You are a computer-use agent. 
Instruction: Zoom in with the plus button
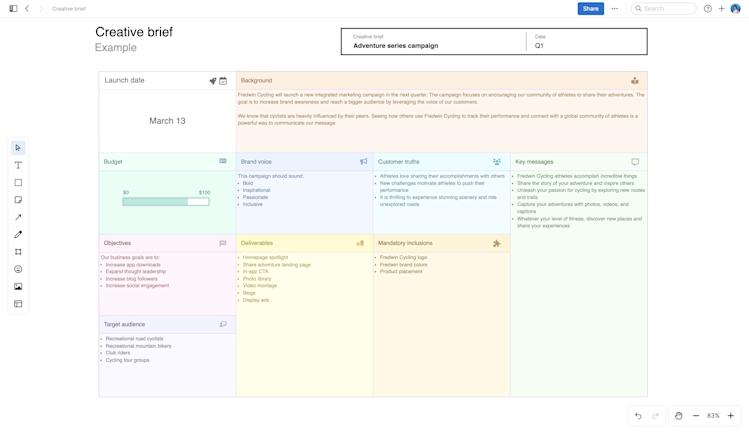[x=730, y=416]
